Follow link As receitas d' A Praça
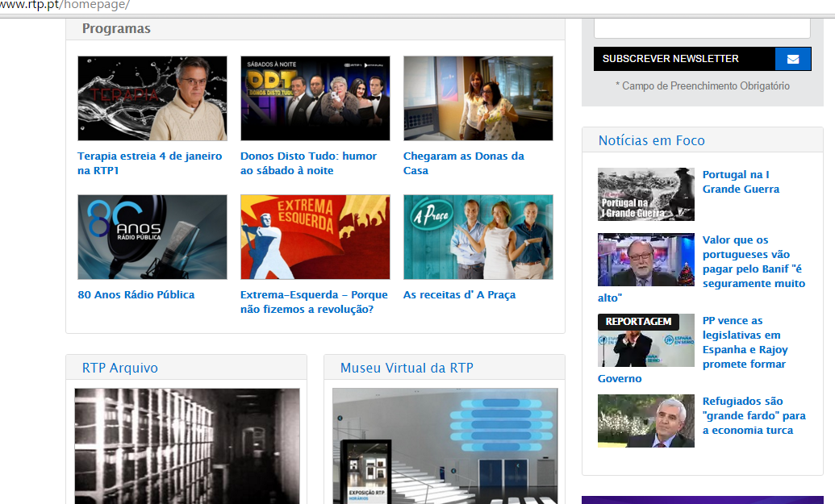This screenshot has height=504, width=835. coord(460,294)
